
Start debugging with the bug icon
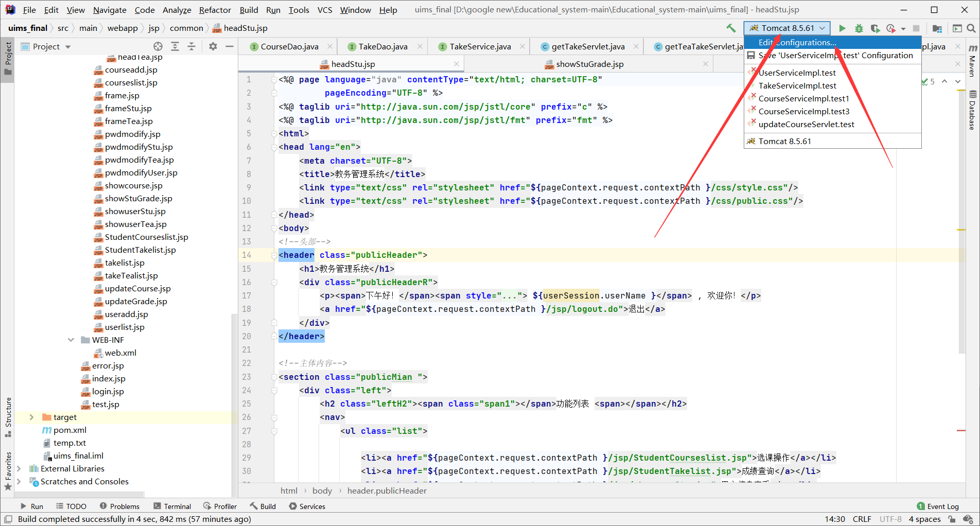point(859,28)
